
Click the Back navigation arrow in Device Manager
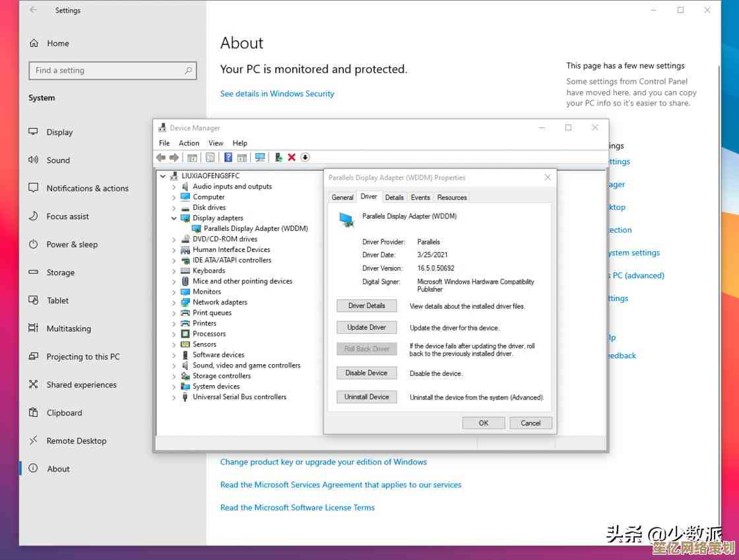point(160,157)
